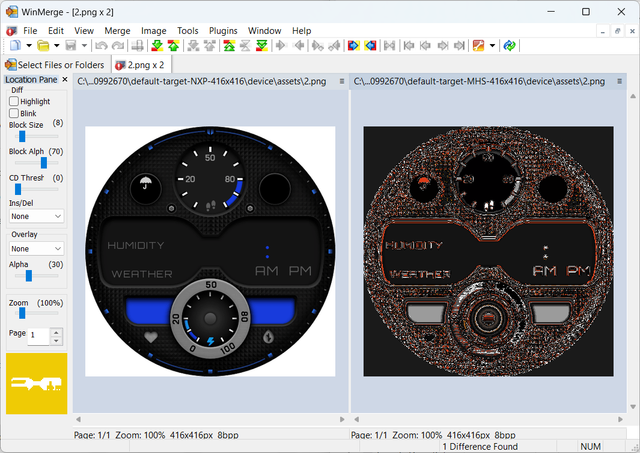Click the grayed Previous Conflict icon
The height and width of the screenshot is (453, 640).
[x=210, y=45]
